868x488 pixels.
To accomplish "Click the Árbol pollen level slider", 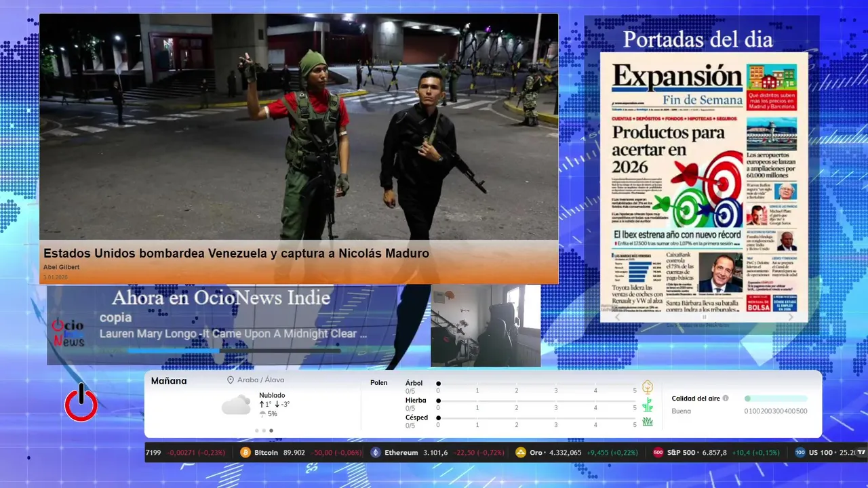I will point(536,384).
